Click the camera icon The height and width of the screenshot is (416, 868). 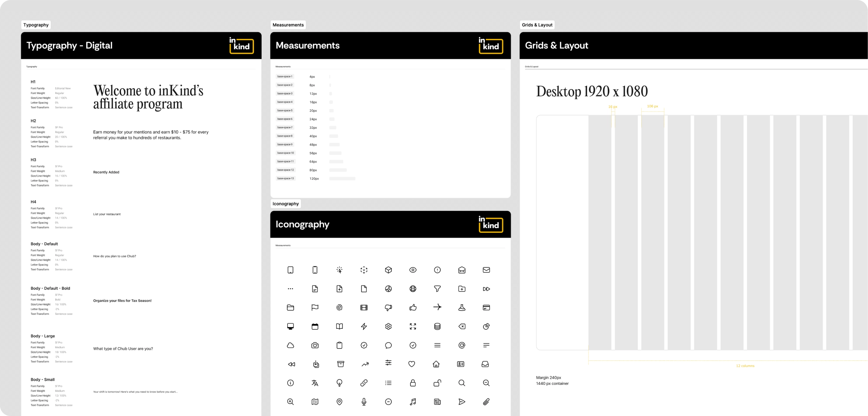click(315, 345)
